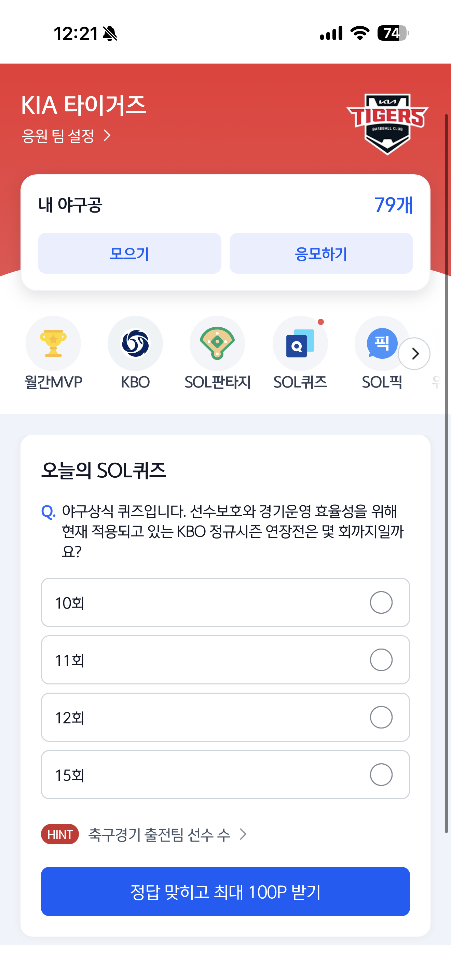Tap the 79개 baseball count

(x=394, y=205)
